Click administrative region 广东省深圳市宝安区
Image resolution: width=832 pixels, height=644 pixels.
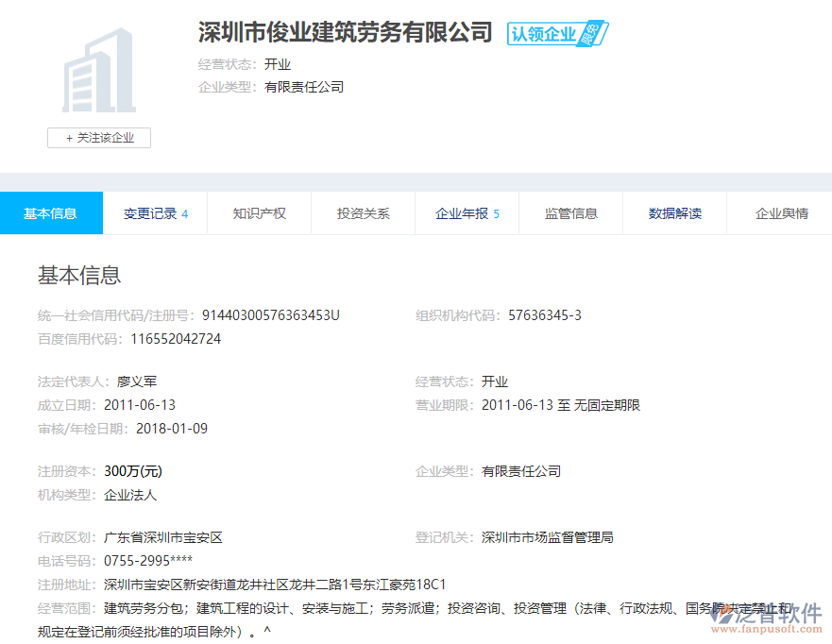(x=163, y=537)
